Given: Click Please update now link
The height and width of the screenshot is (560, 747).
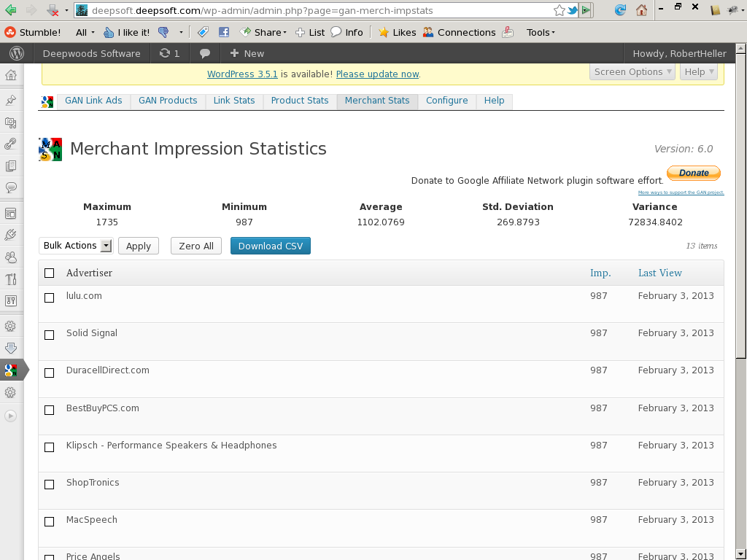Looking at the screenshot, I should [x=377, y=74].
